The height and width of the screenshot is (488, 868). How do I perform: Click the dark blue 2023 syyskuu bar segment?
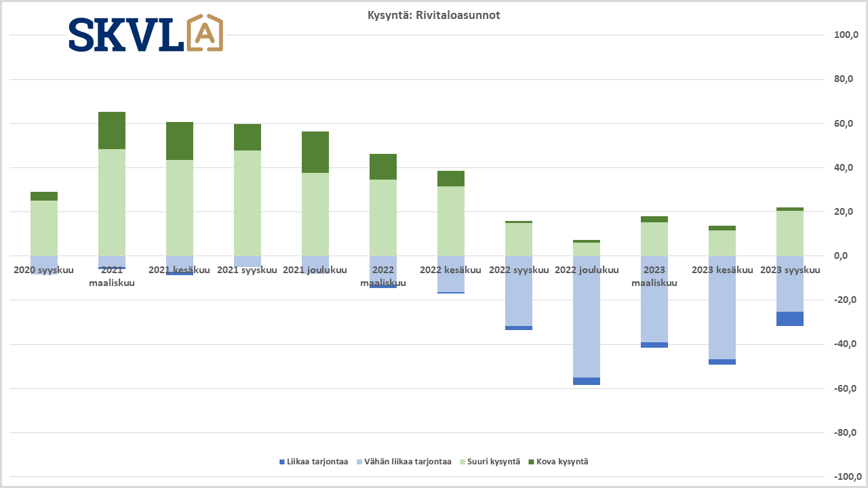790,319
